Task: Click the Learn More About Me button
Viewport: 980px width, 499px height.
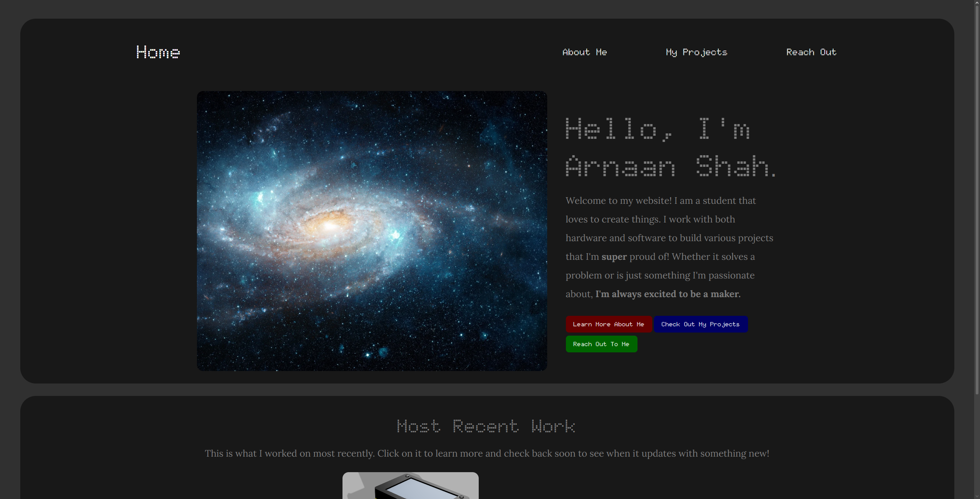Action: 609,324
